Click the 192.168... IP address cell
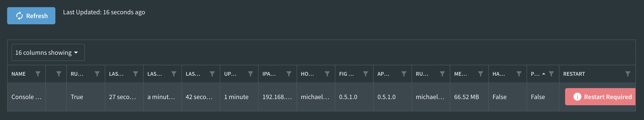 coord(278,97)
